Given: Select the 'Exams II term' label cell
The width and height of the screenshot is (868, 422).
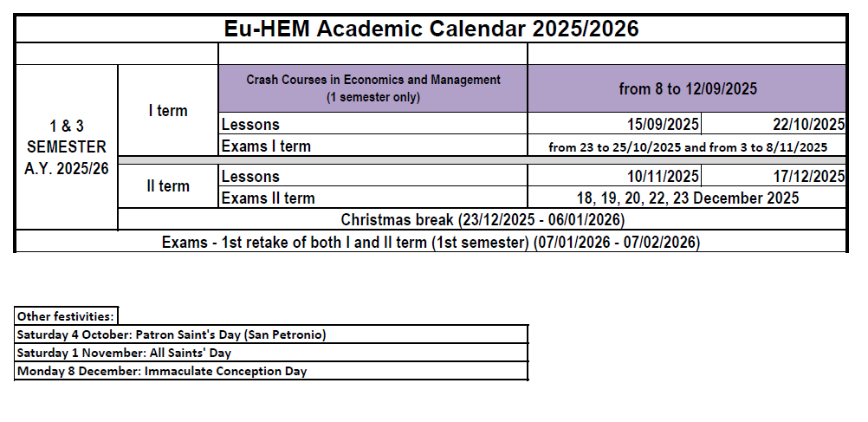Looking at the screenshot, I should 372,198.
